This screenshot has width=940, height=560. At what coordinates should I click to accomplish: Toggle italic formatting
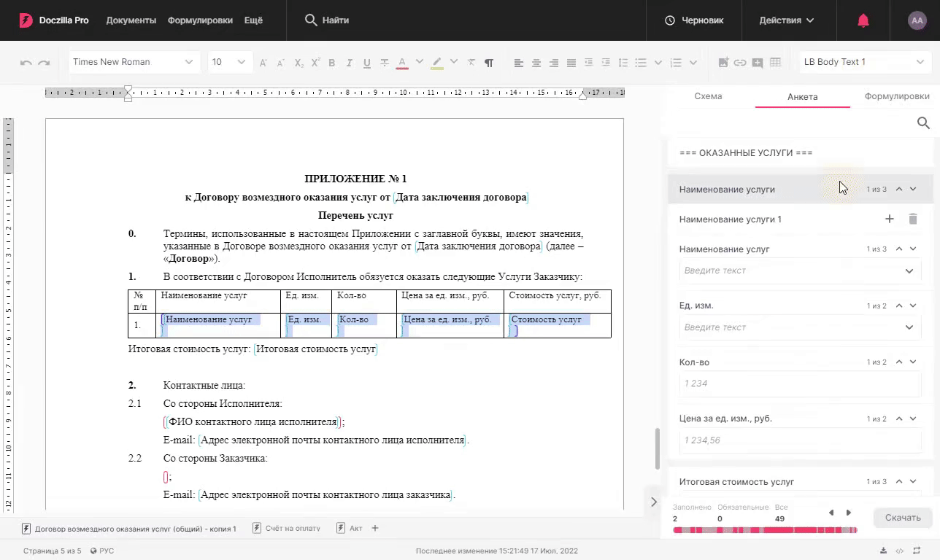[x=350, y=63]
